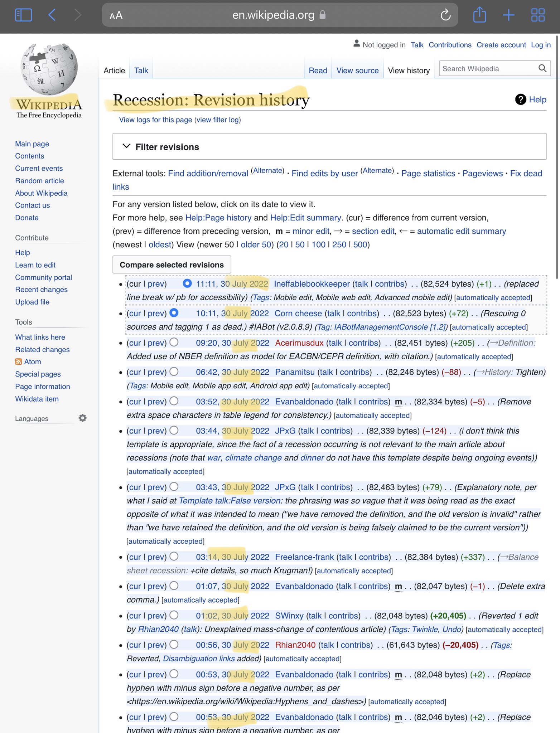Select radio for 00:56 Rhian2040 revision

point(174,644)
